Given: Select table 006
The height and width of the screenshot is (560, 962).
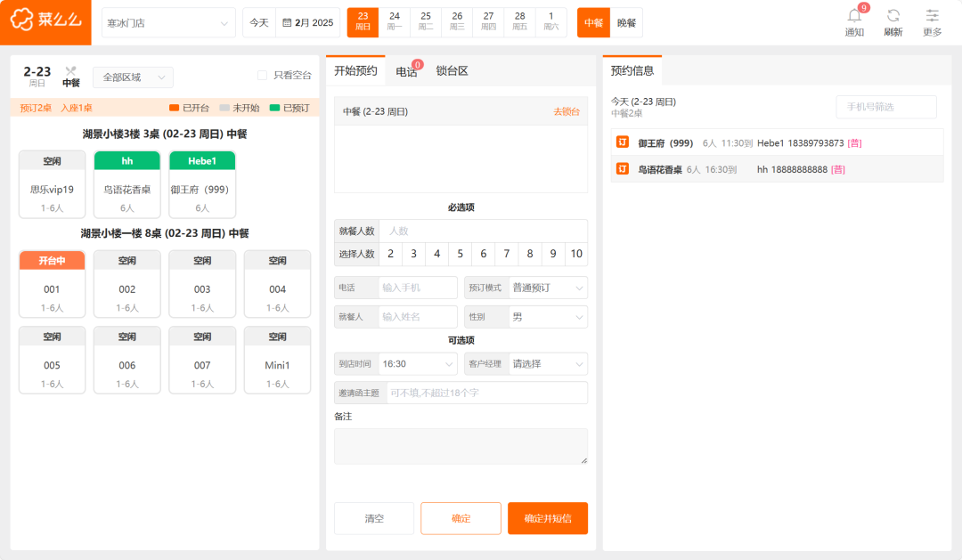Looking at the screenshot, I should click(x=127, y=360).
